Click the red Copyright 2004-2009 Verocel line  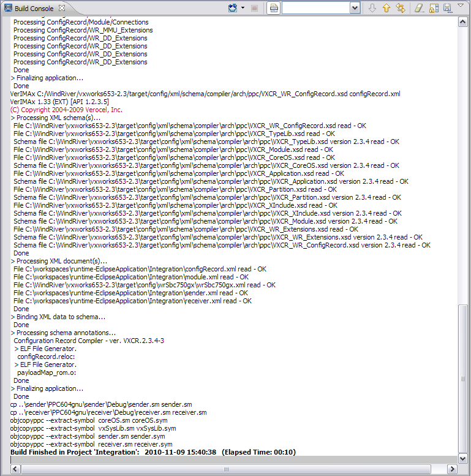(x=66, y=110)
